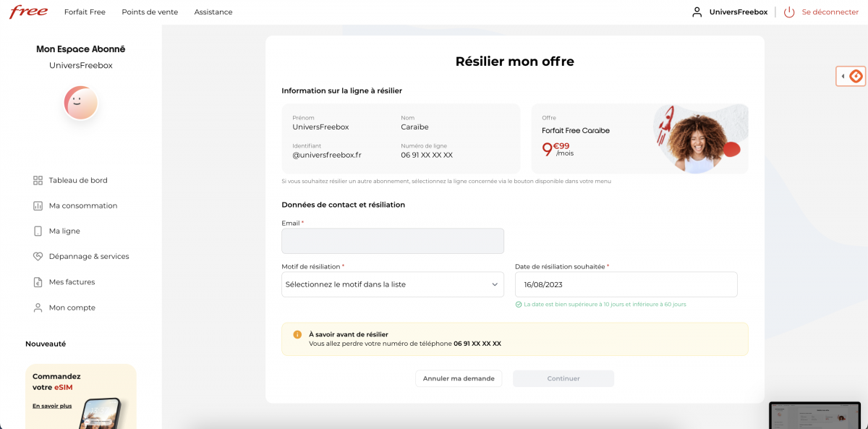Click the power icon beside Se déconnecter
The height and width of the screenshot is (429, 868).
789,12
